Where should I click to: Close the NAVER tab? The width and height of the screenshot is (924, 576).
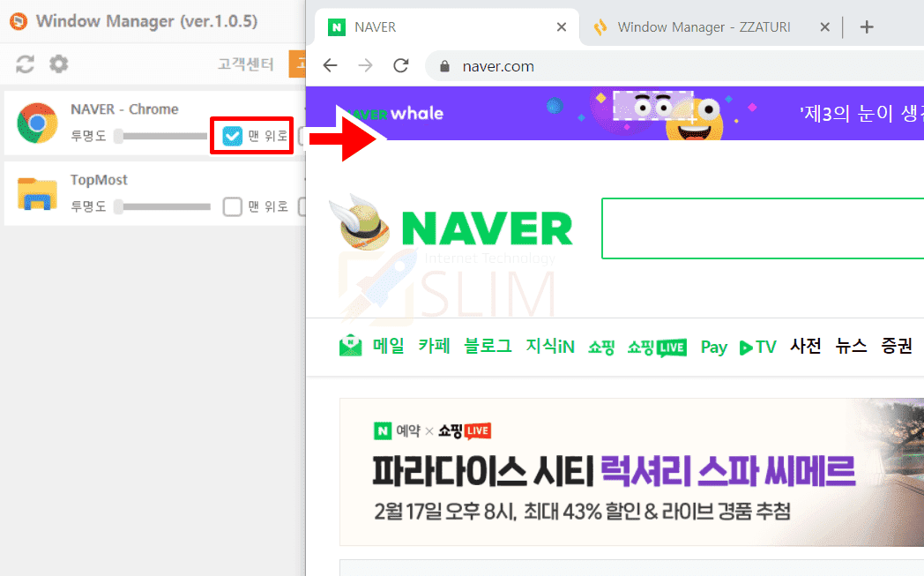[562, 27]
